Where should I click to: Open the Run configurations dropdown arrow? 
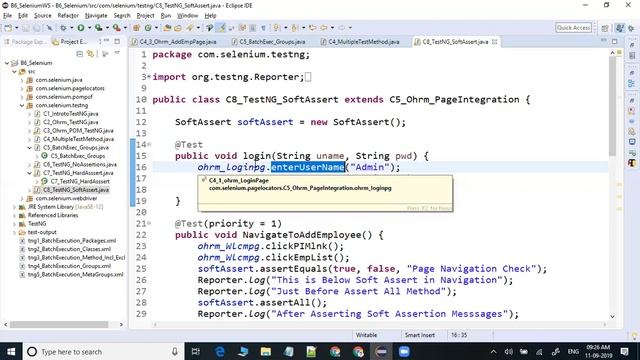pyautogui.click(x=89, y=28)
